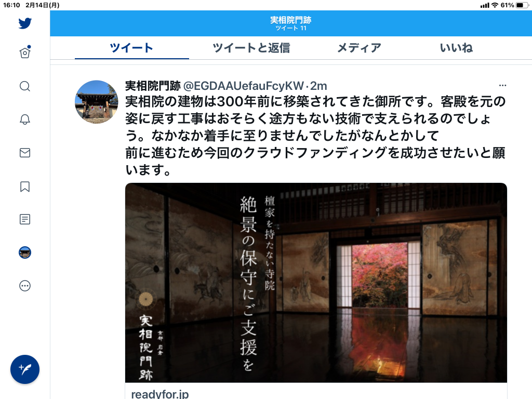This screenshot has height=399, width=532.
Task: Open the readyfor.jp link
Action: click(x=160, y=394)
